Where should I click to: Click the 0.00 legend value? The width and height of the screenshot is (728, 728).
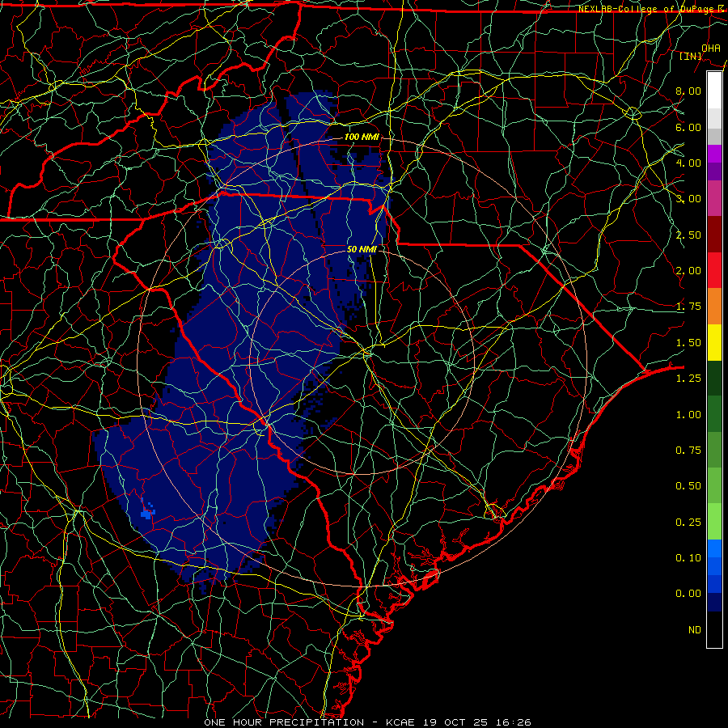(688, 594)
